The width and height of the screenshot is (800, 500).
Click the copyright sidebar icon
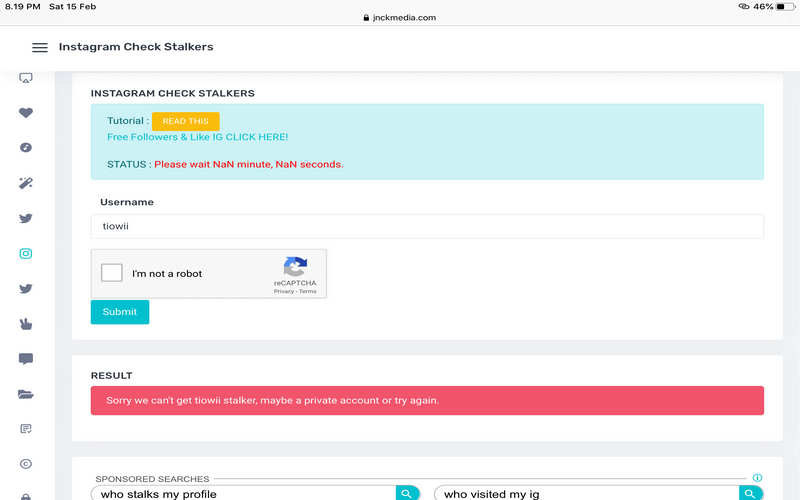click(26, 464)
